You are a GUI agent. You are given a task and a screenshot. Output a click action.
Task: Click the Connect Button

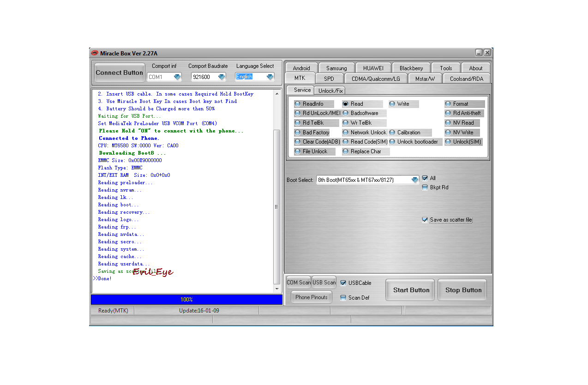[119, 72]
